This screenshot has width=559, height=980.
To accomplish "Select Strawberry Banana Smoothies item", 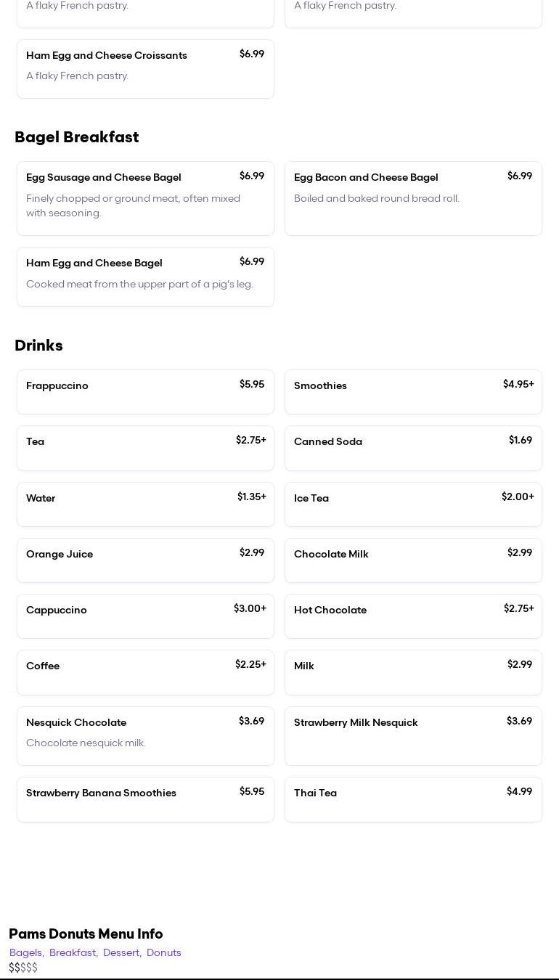I will (145, 799).
